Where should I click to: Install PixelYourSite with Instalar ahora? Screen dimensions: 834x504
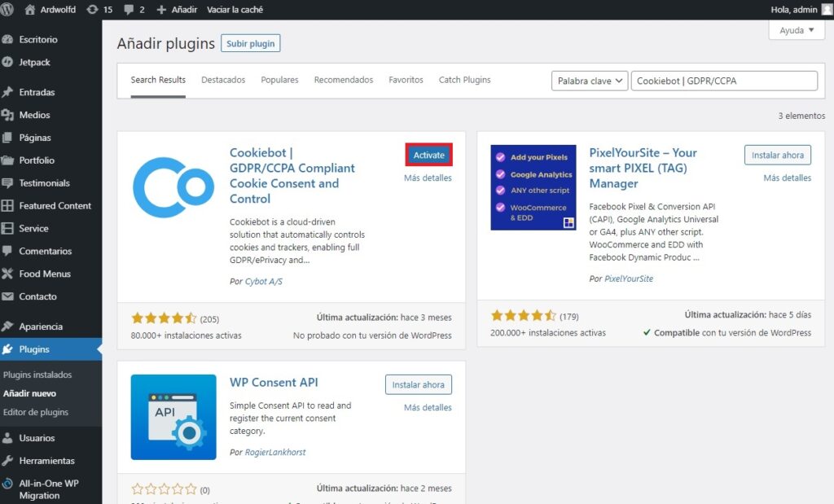click(x=778, y=156)
